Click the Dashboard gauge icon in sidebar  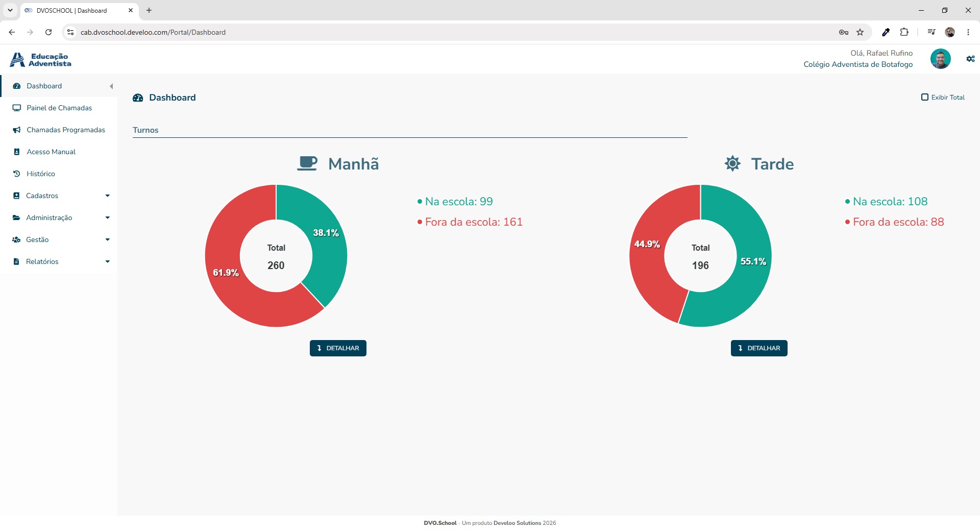click(16, 86)
